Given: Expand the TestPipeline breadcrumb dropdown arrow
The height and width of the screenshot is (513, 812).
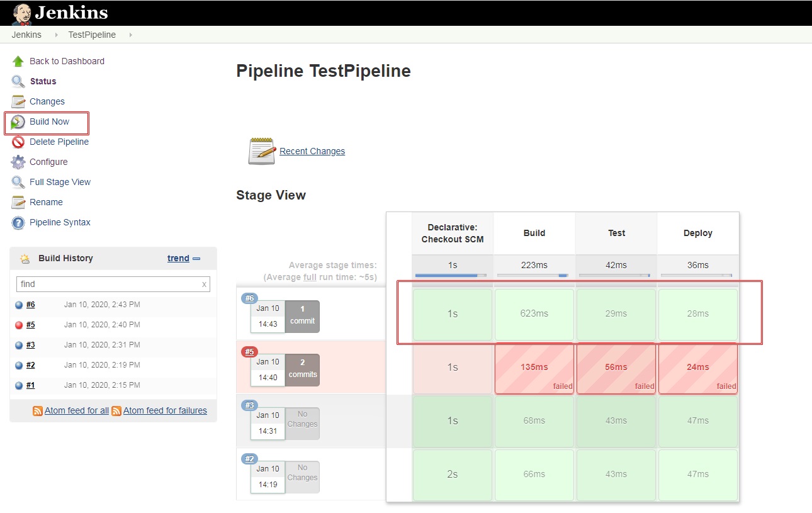Looking at the screenshot, I should [x=130, y=35].
